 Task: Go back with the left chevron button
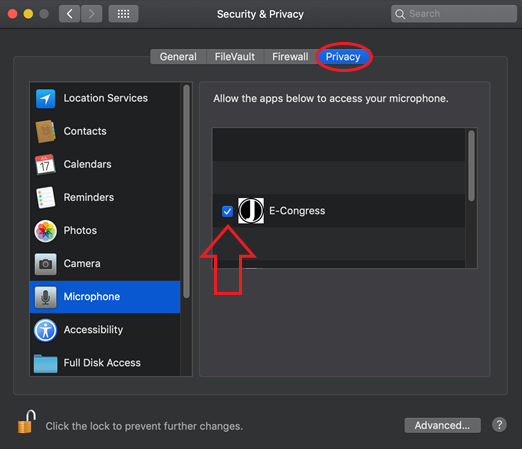click(69, 14)
